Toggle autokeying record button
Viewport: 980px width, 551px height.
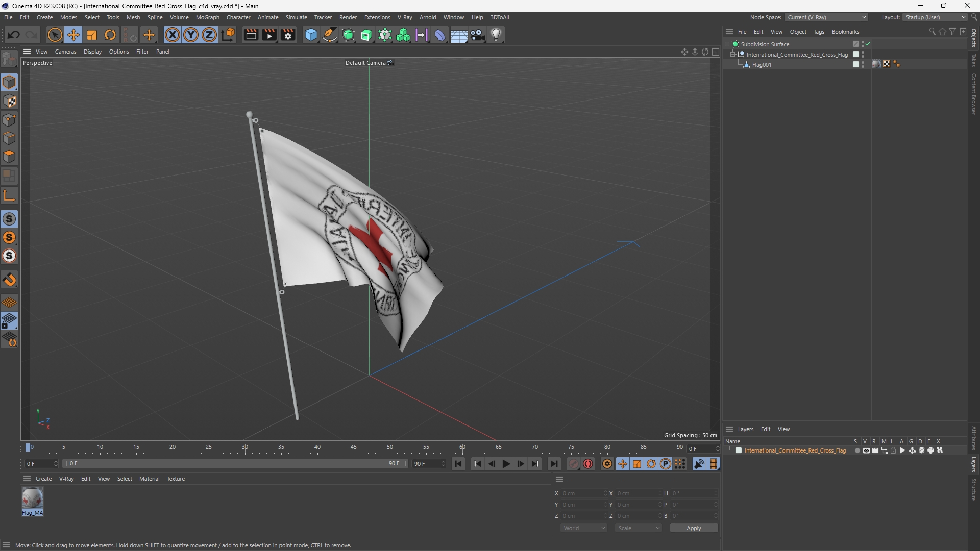tap(588, 464)
